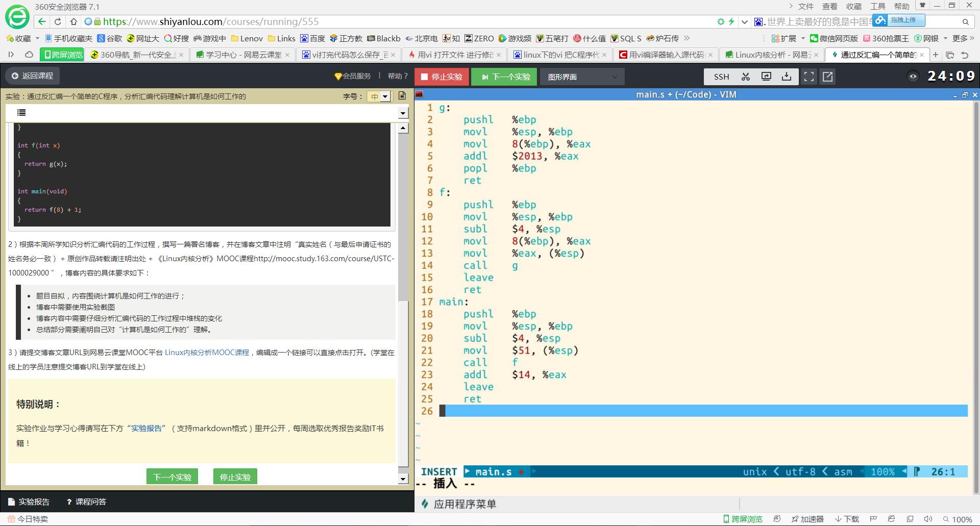The height and width of the screenshot is (526, 980).
Task: Open 应用程序菜单 in the lab desktop
Action: 459,504
